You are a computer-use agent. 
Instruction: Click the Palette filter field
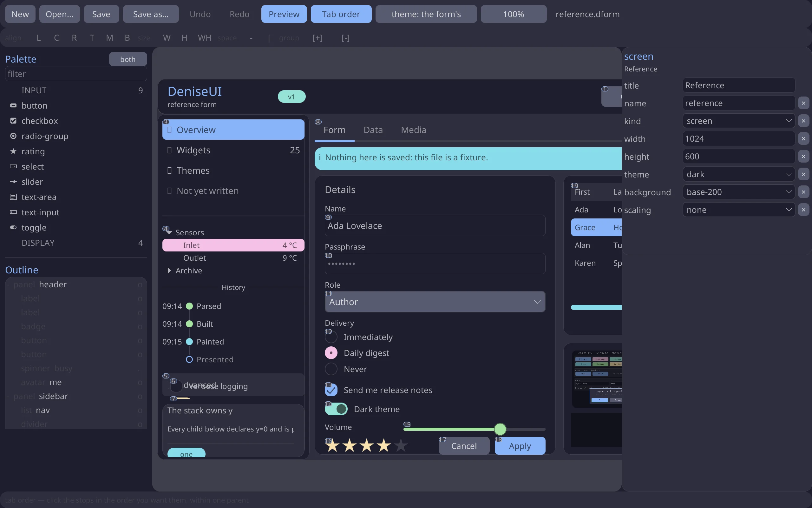(76, 74)
